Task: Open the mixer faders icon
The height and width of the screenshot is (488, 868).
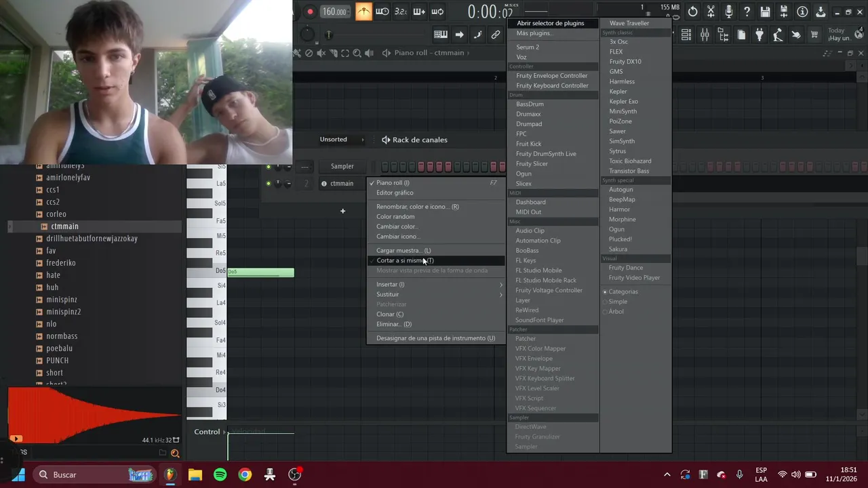Action: [x=705, y=35]
